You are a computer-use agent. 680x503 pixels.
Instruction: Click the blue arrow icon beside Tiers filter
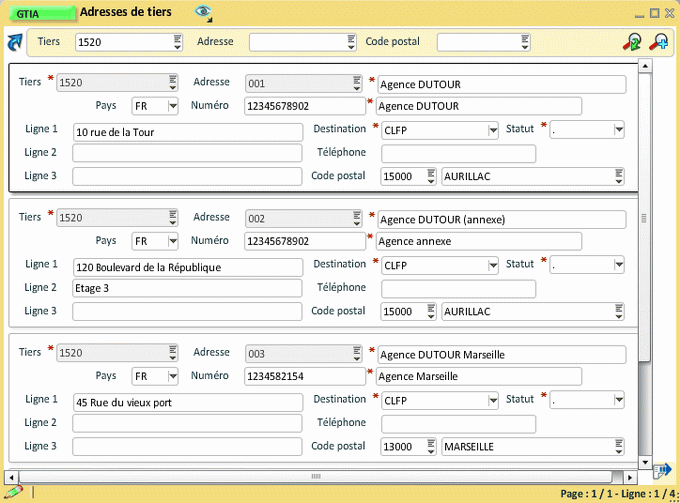point(15,42)
